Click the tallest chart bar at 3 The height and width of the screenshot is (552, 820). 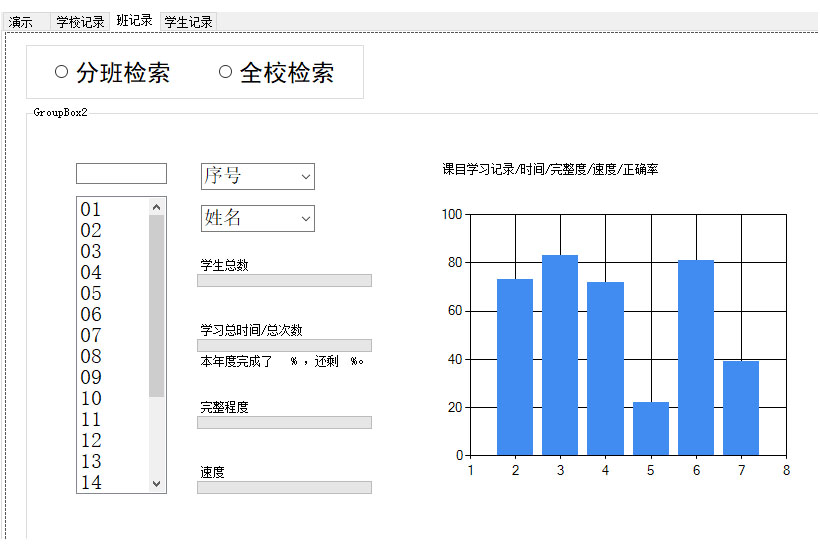(560, 355)
